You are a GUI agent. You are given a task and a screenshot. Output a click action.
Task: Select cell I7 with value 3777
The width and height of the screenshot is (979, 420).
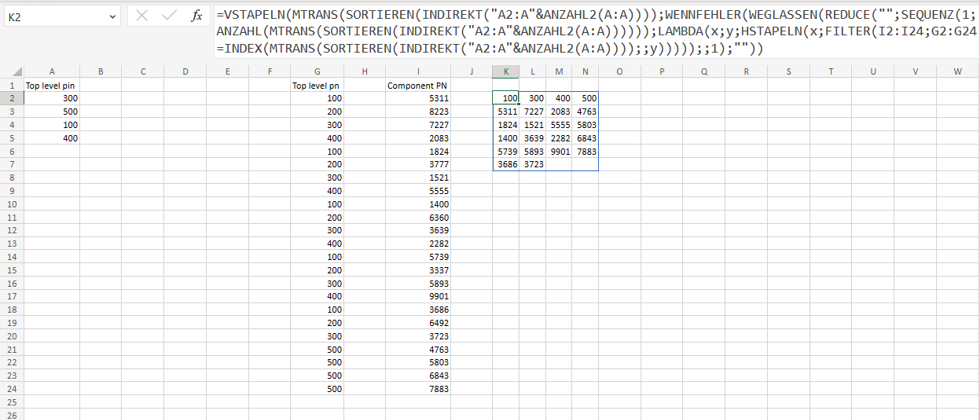[418, 164]
